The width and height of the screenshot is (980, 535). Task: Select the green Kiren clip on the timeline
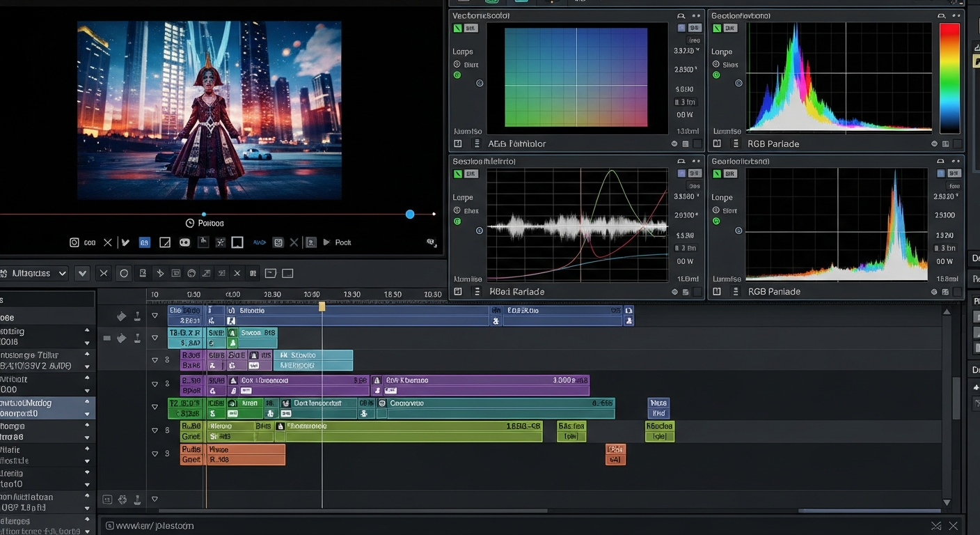pos(248,403)
